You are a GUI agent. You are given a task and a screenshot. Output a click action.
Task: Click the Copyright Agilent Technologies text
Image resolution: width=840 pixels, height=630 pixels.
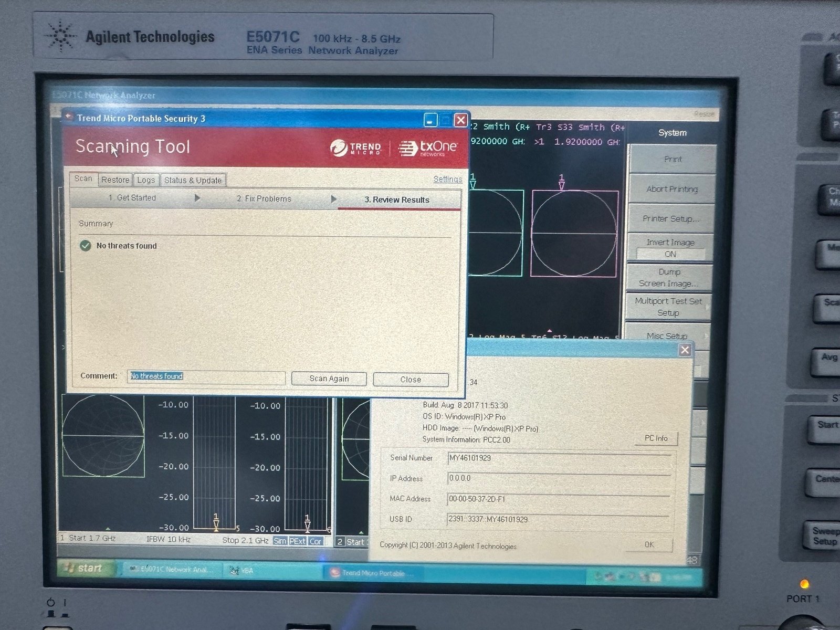(448, 545)
